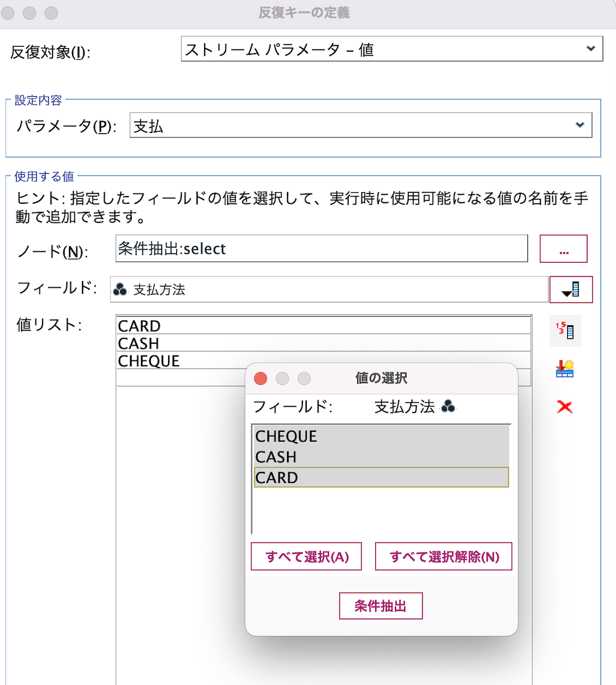Open the field picker icon beside フィールド
This screenshot has height=685, width=616.
570,290
